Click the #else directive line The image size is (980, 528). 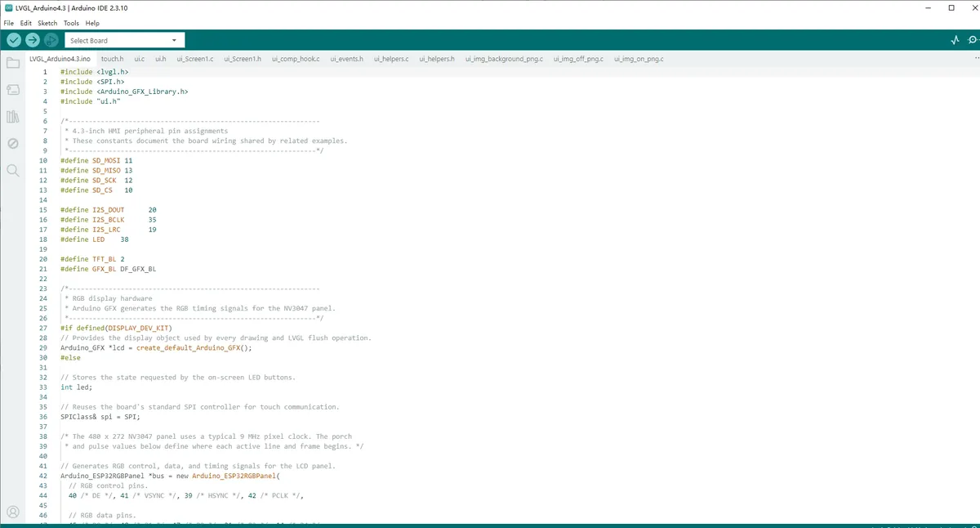point(70,357)
